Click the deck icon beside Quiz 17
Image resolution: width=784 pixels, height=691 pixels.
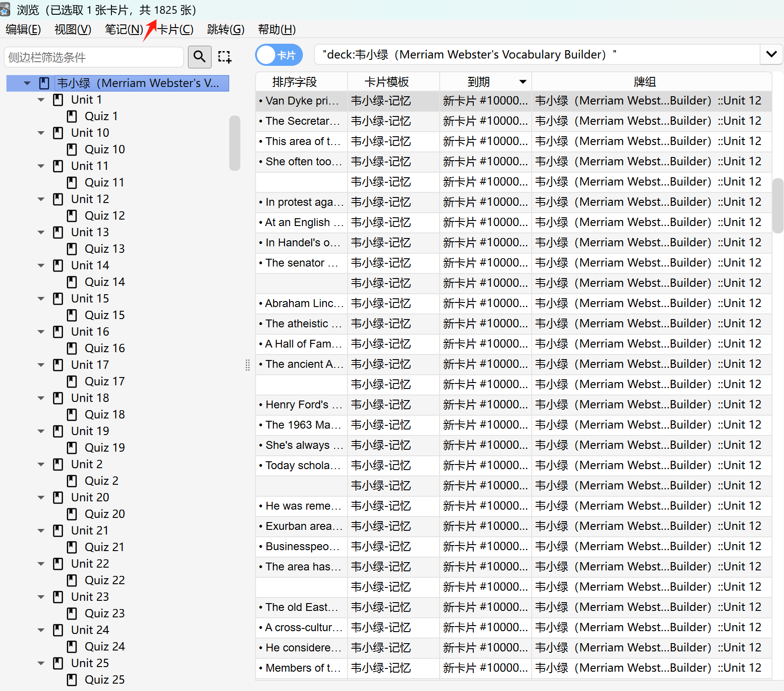click(x=72, y=382)
